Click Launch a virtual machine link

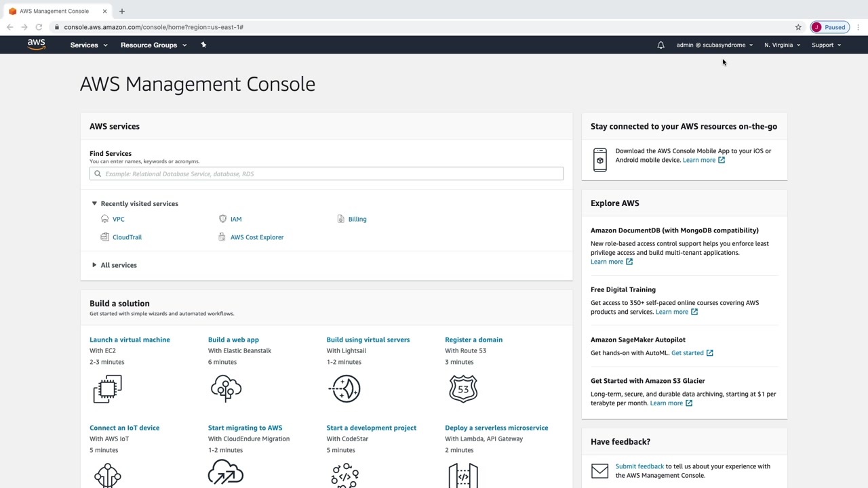[130, 340]
